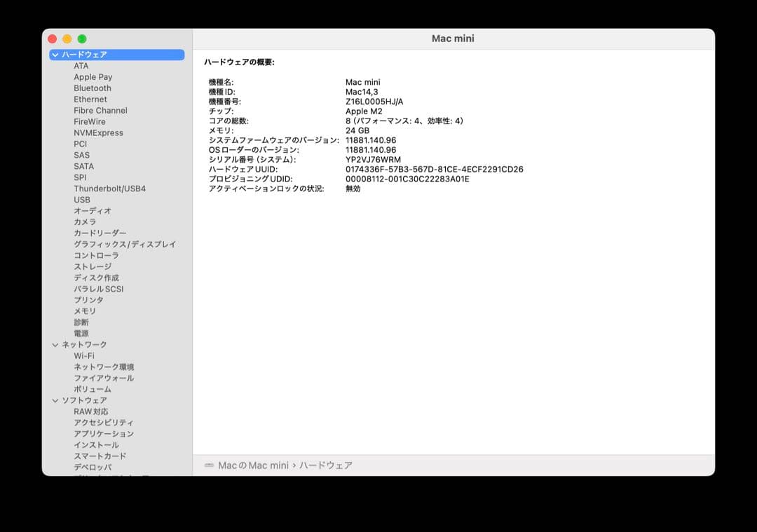The width and height of the screenshot is (757, 532).
Task: Select FireWire in the sidebar
Action: pos(89,122)
